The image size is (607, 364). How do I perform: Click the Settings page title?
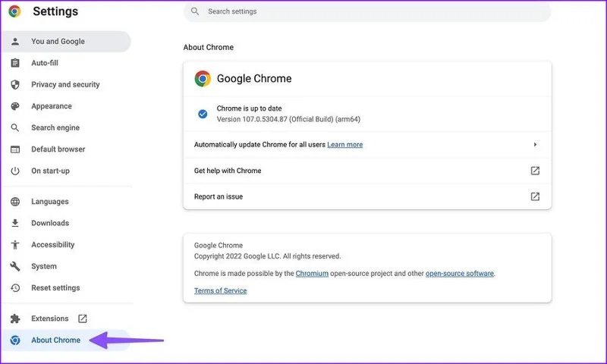point(55,11)
